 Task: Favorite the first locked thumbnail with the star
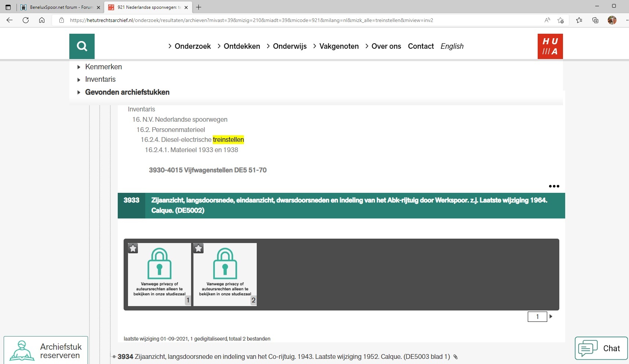[133, 248]
